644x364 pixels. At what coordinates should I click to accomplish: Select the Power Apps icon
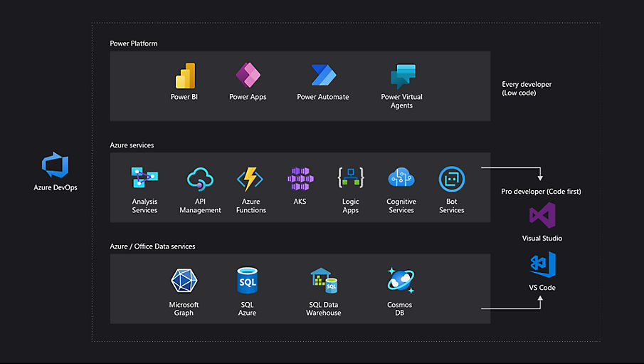pos(248,76)
